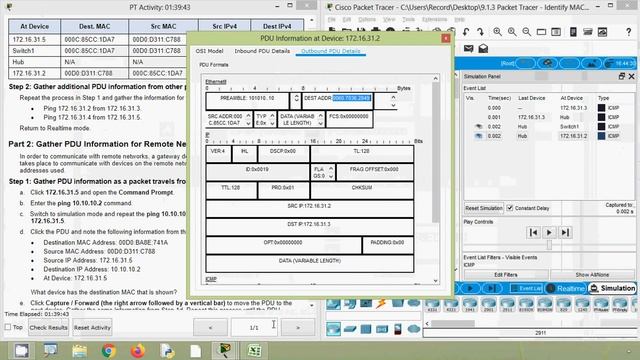This screenshot has width=640, height=360.
Task: Pick the 4331 router device
Action: pyautogui.click(x=432, y=304)
